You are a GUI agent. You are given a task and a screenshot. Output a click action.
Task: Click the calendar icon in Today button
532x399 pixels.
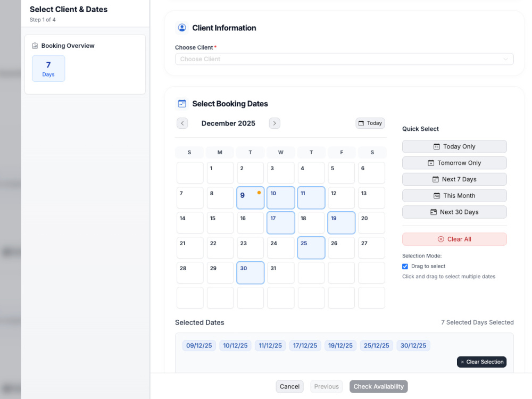pos(361,123)
